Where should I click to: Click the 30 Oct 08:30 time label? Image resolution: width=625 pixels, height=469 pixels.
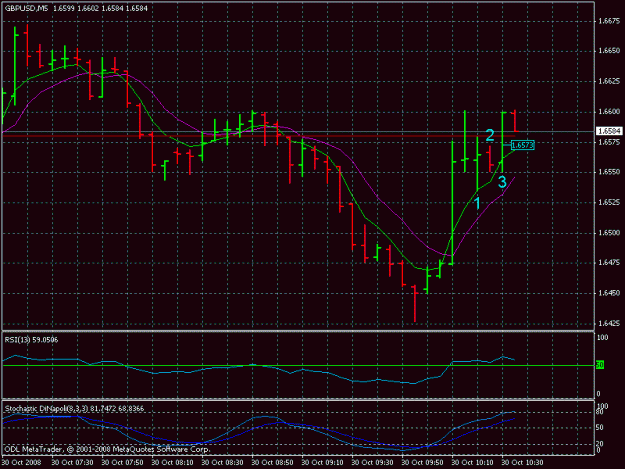[222, 463]
